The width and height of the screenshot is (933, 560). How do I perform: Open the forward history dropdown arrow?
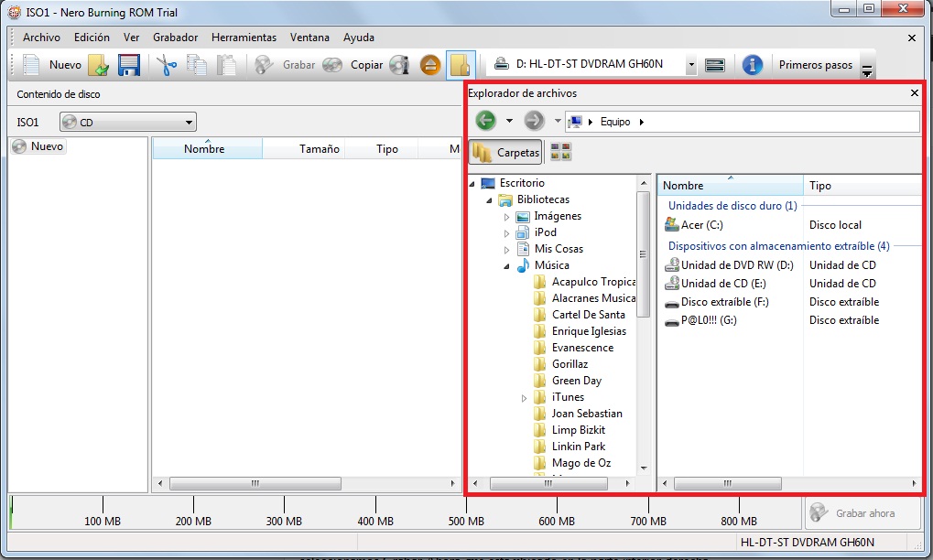tap(558, 121)
